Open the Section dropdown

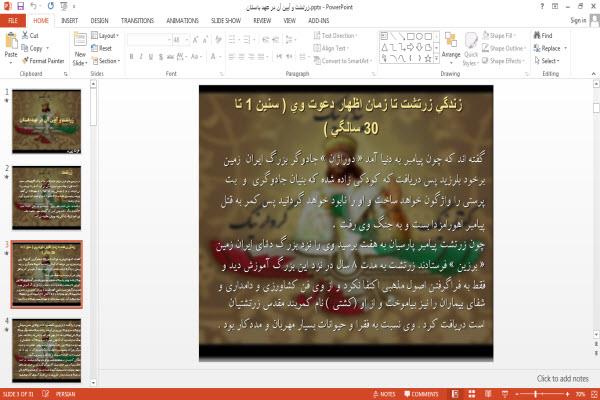pyautogui.click(x=106, y=60)
